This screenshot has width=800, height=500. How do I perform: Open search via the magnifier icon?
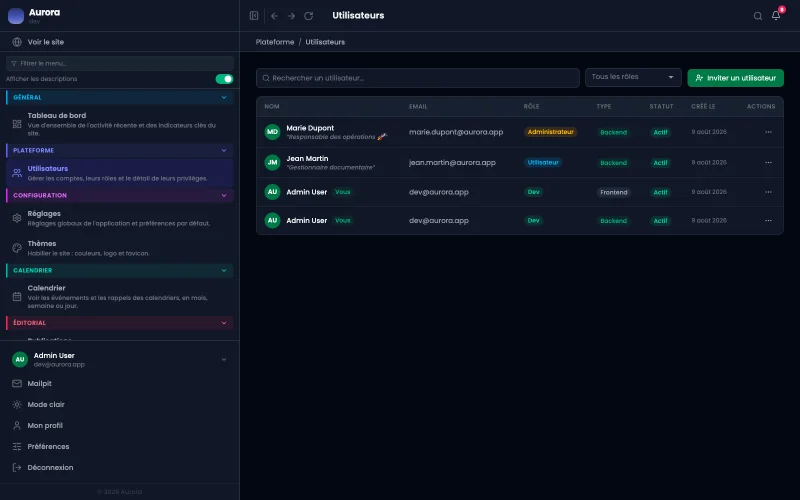point(758,16)
